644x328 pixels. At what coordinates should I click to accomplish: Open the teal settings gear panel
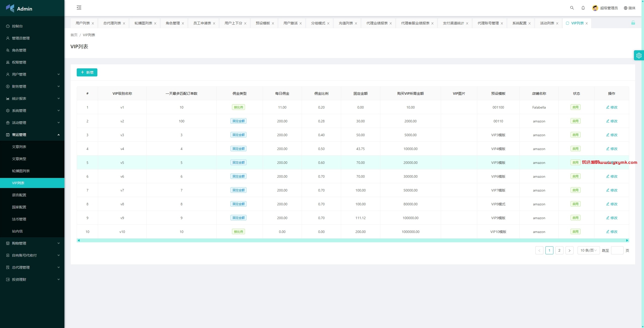pos(639,55)
